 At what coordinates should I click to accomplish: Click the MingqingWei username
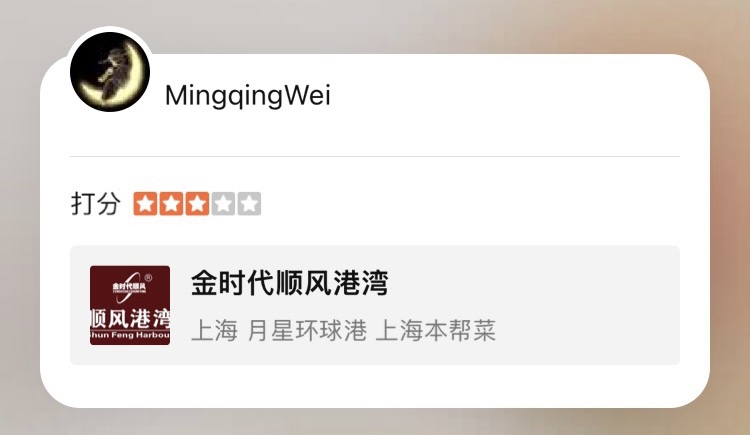pyautogui.click(x=248, y=95)
